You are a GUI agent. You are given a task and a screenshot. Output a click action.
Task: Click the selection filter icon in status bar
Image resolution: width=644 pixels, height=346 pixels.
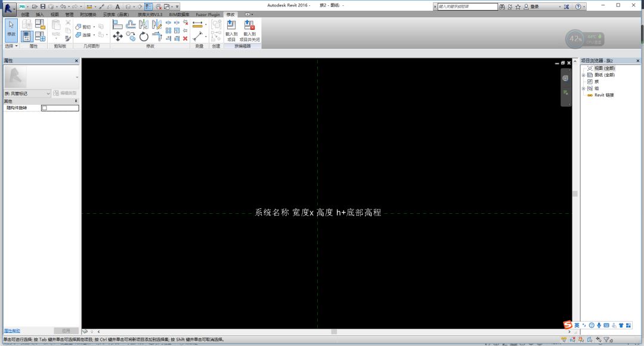tap(606, 339)
